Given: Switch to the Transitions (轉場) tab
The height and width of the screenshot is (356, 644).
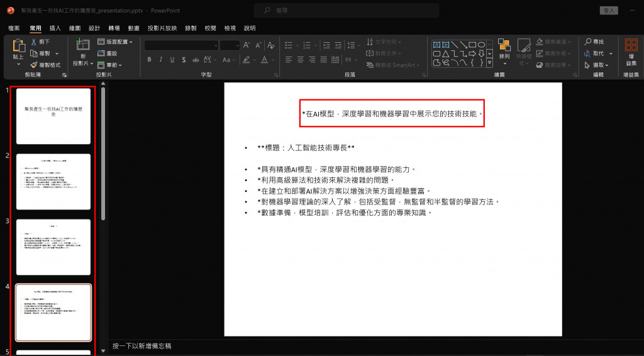Looking at the screenshot, I should (114, 28).
